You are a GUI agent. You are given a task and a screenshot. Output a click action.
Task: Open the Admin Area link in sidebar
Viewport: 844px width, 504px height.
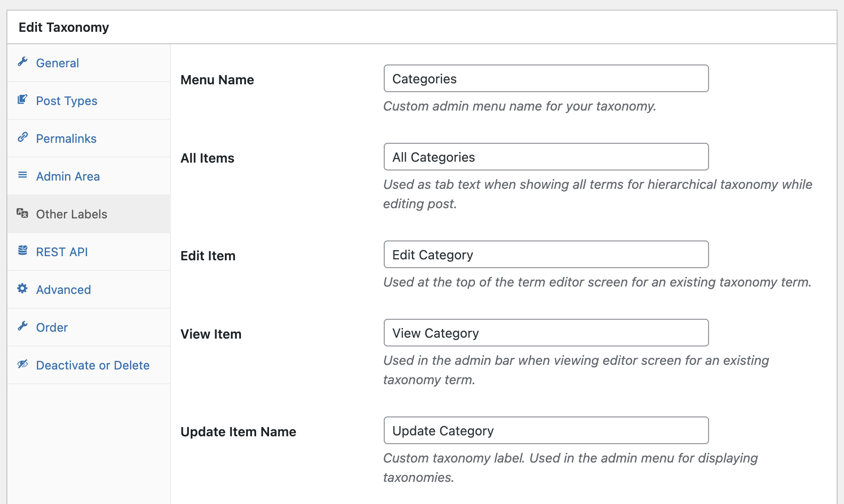point(68,176)
